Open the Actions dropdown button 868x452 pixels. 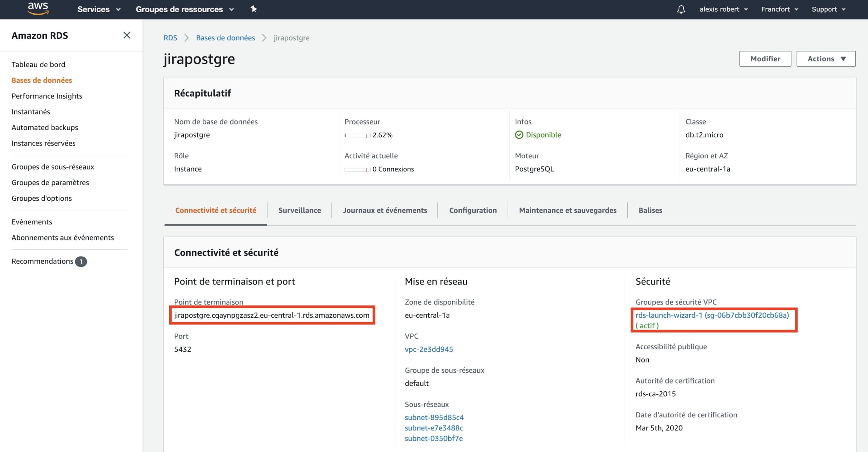[826, 59]
